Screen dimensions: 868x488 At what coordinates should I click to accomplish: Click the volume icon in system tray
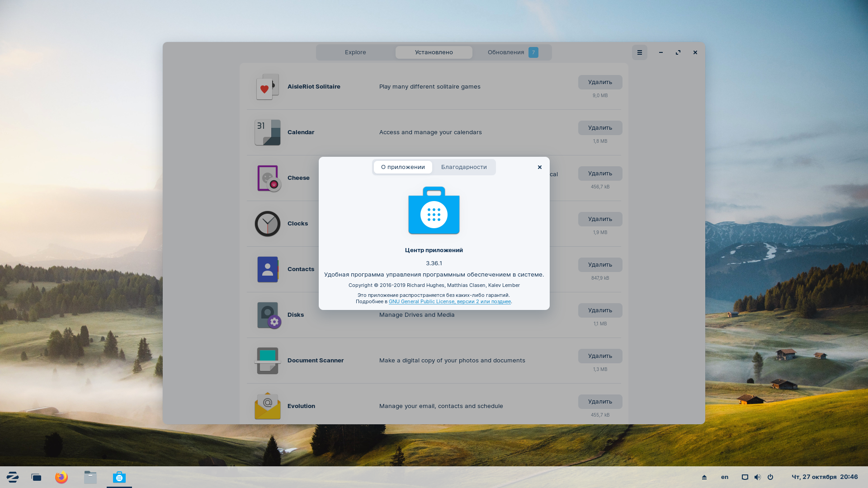[758, 477]
